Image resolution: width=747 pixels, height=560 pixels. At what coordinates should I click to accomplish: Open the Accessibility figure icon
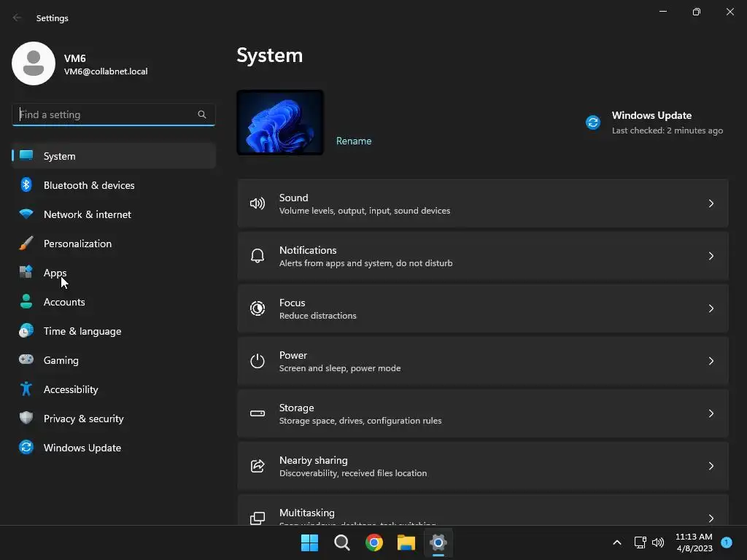tap(26, 389)
